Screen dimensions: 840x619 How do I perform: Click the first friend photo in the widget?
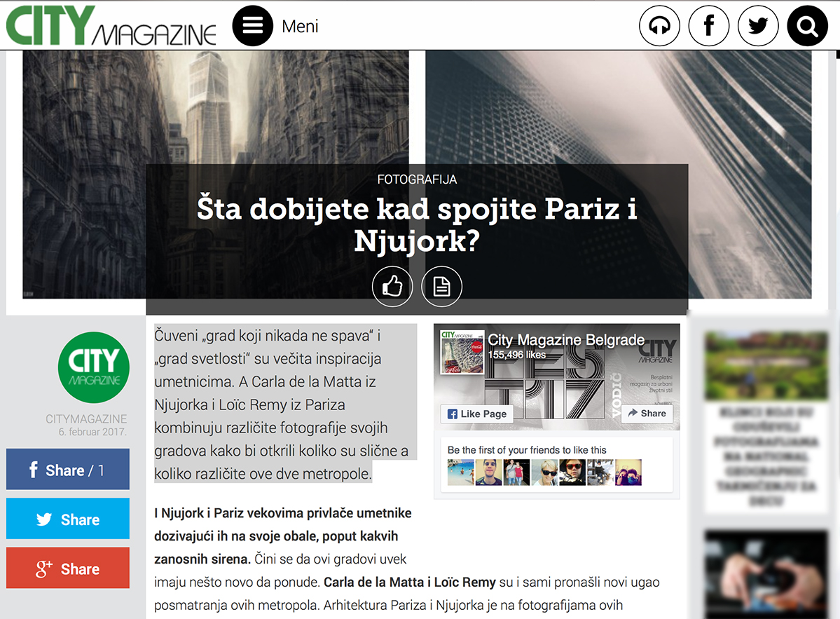pyautogui.click(x=461, y=472)
